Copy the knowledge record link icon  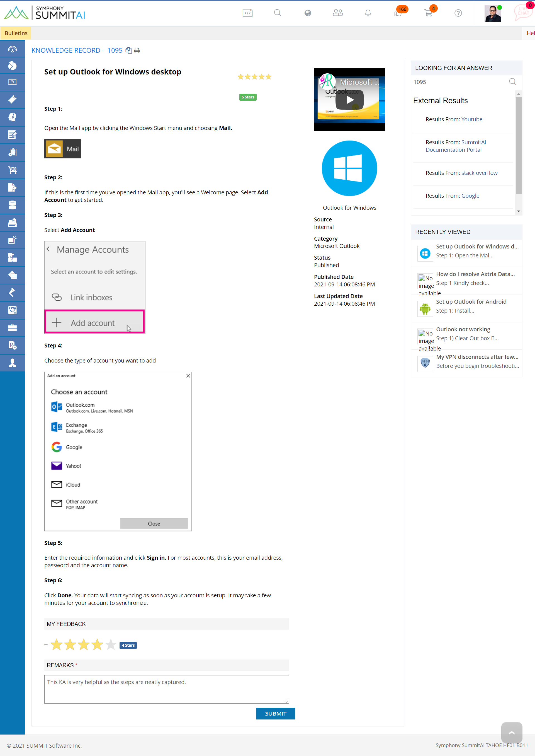tap(129, 50)
